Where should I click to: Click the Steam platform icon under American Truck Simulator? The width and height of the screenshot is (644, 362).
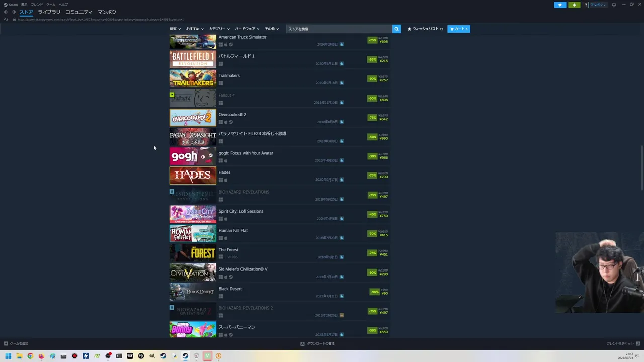(231, 44)
